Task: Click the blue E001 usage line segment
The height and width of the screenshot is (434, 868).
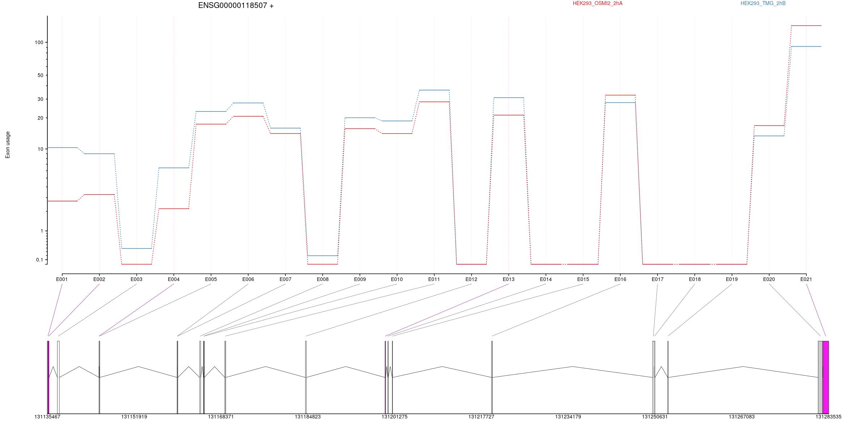Action: tap(62, 148)
